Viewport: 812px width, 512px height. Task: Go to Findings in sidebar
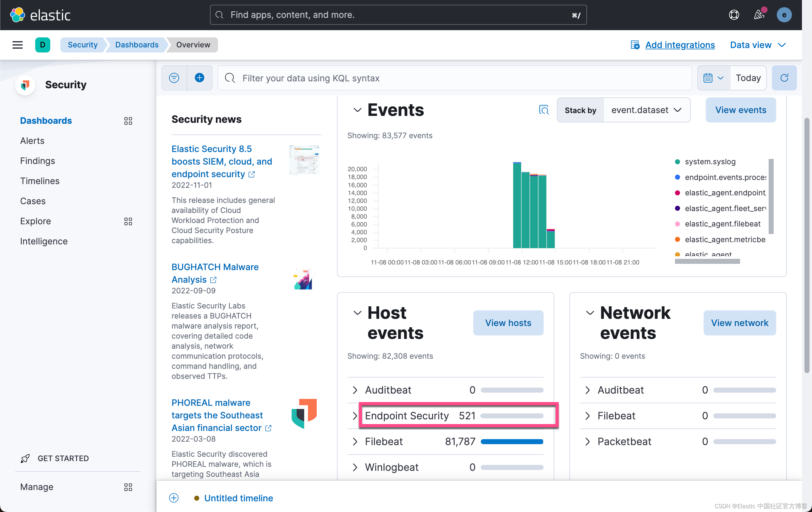tap(37, 161)
